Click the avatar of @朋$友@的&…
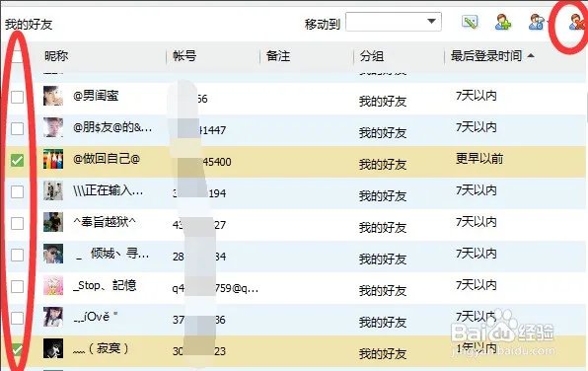 (x=53, y=127)
